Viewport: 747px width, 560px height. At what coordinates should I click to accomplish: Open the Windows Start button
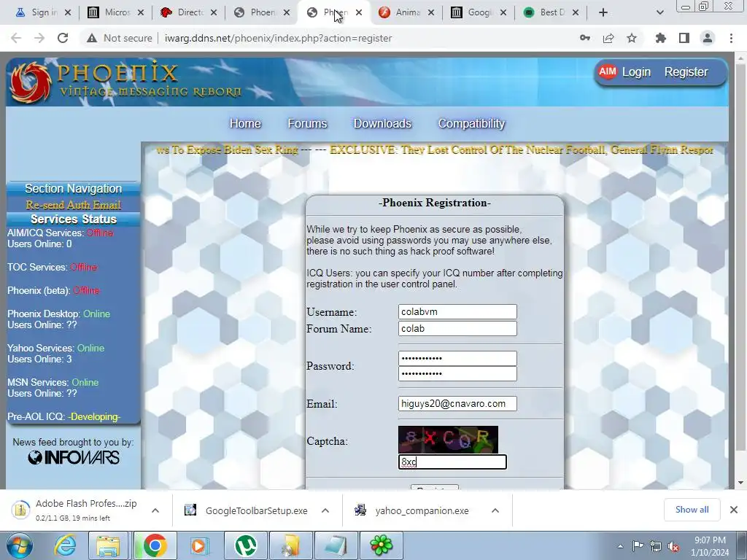[x=19, y=545]
